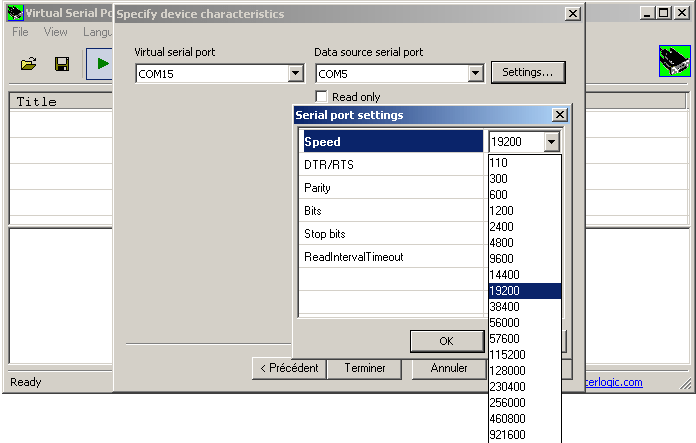The height and width of the screenshot is (443, 696).
Task: Choose 14400 baud in speed list
Action: (525, 275)
